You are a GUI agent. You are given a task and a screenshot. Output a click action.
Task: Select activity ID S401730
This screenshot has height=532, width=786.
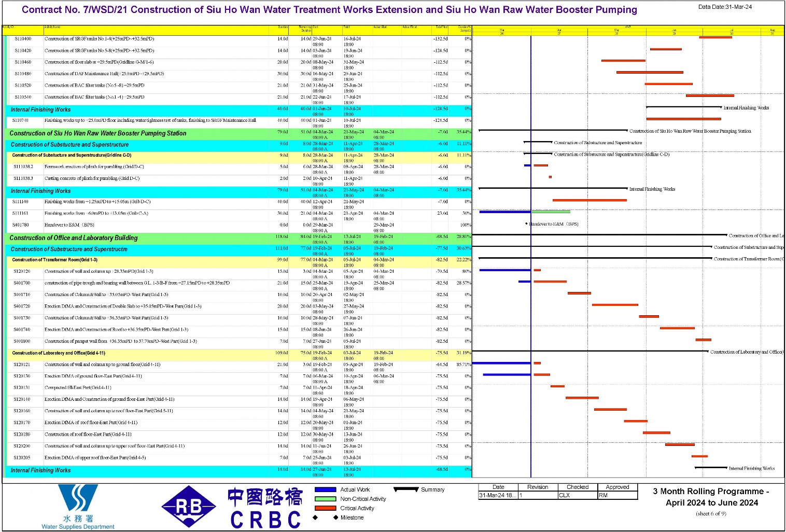(22, 318)
